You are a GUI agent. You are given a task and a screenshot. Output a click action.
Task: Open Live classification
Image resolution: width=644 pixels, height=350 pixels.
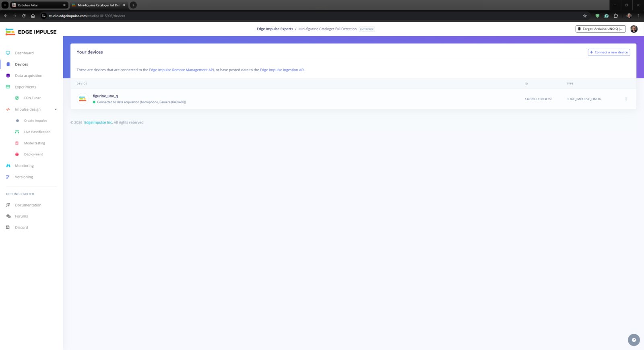point(37,132)
